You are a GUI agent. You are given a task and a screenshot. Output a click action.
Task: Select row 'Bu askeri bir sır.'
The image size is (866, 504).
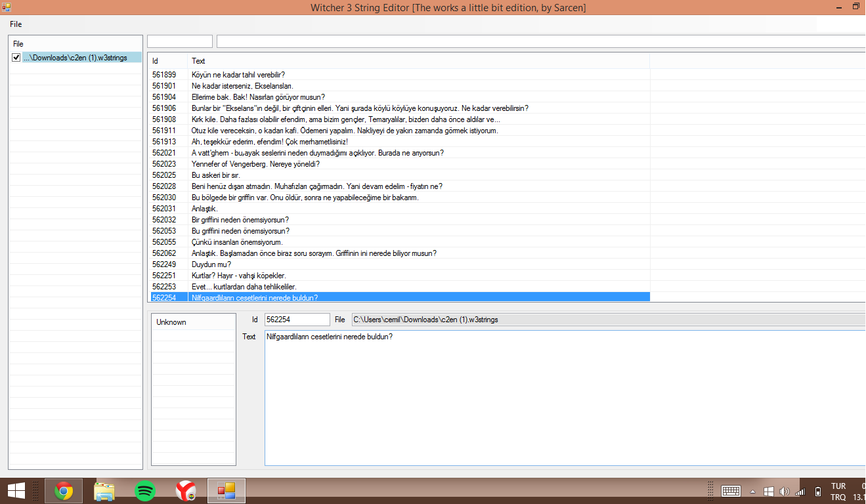point(399,175)
